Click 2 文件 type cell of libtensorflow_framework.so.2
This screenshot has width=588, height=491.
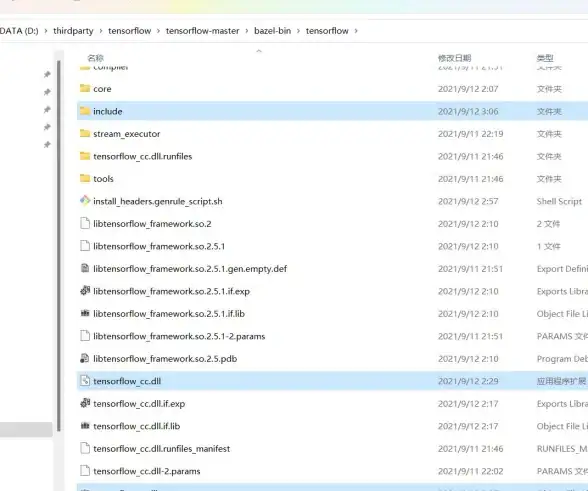pos(548,224)
